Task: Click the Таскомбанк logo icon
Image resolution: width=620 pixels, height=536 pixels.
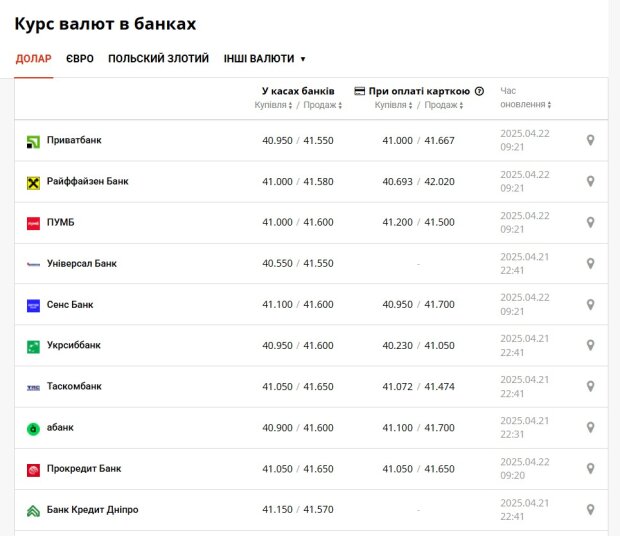Action: coord(33,388)
